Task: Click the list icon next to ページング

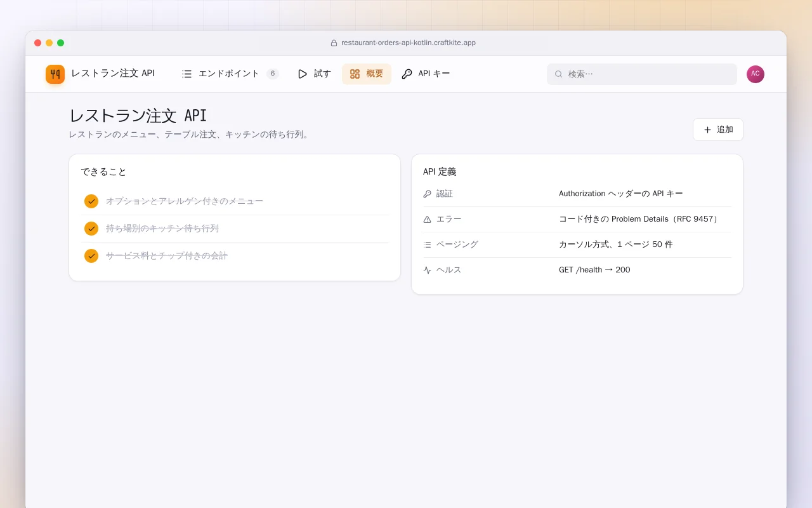Action: (427, 244)
